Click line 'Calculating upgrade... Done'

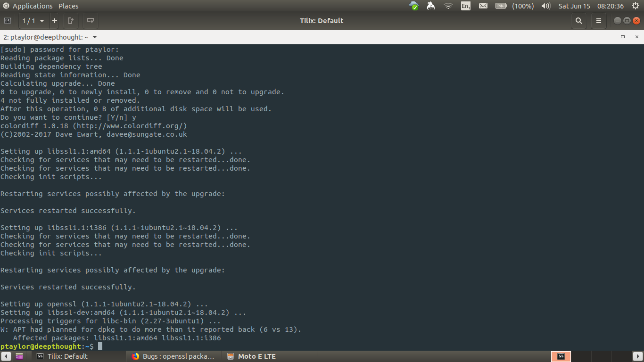pos(58,83)
